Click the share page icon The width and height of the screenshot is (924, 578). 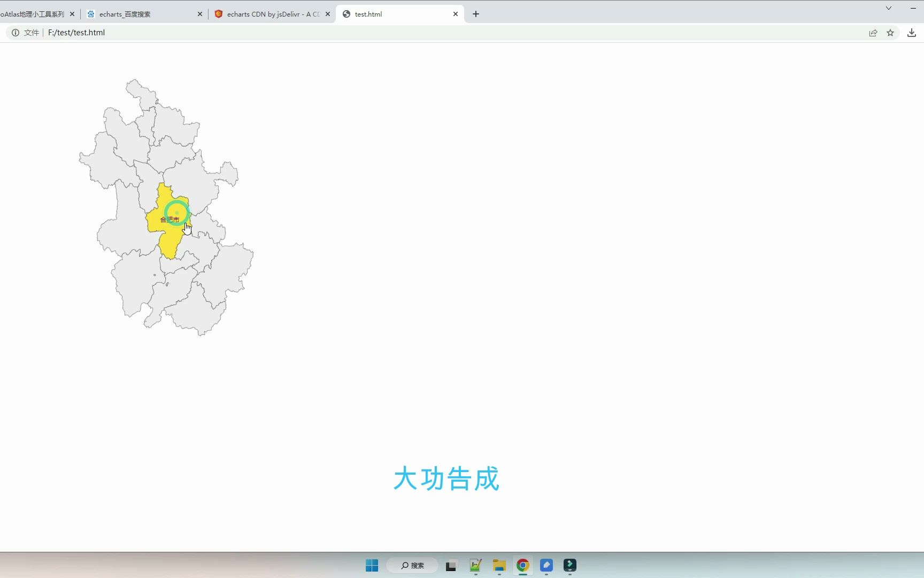[873, 33]
